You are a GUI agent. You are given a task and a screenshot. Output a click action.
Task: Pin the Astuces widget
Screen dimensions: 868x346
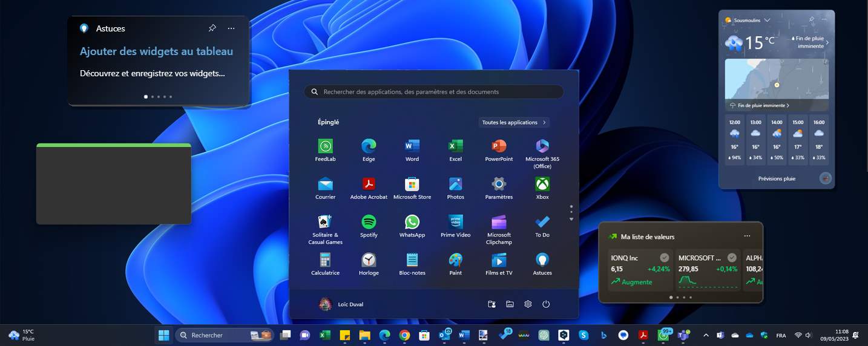tap(212, 28)
